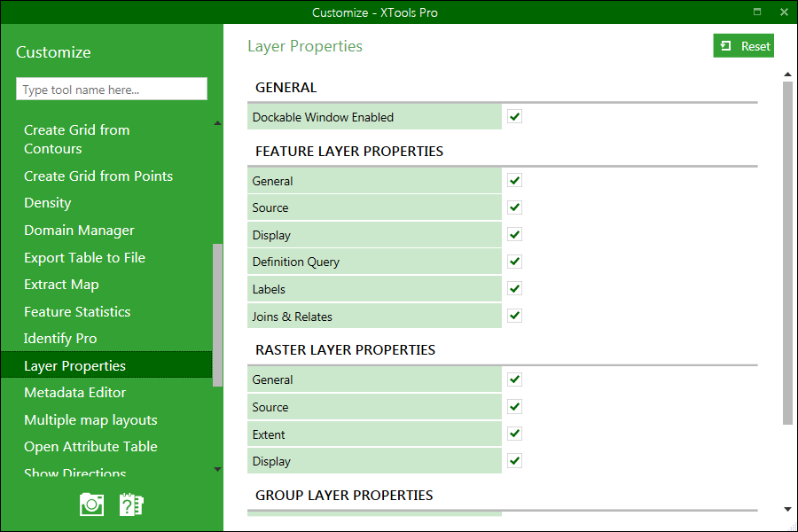Toggle Display checkbox under Feature Layer Properties
The height and width of the screenshot is (532, 798).
(514, 235)
